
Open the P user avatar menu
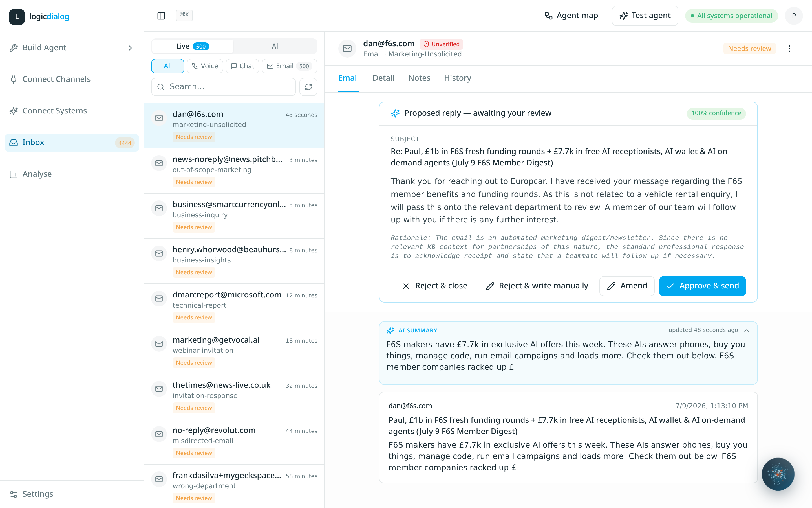794,16
